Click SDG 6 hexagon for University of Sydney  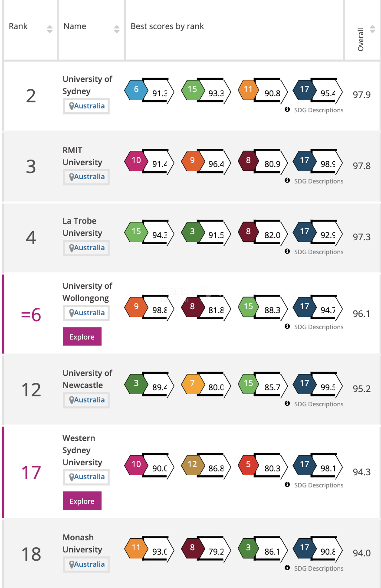(x=136, y=90)
